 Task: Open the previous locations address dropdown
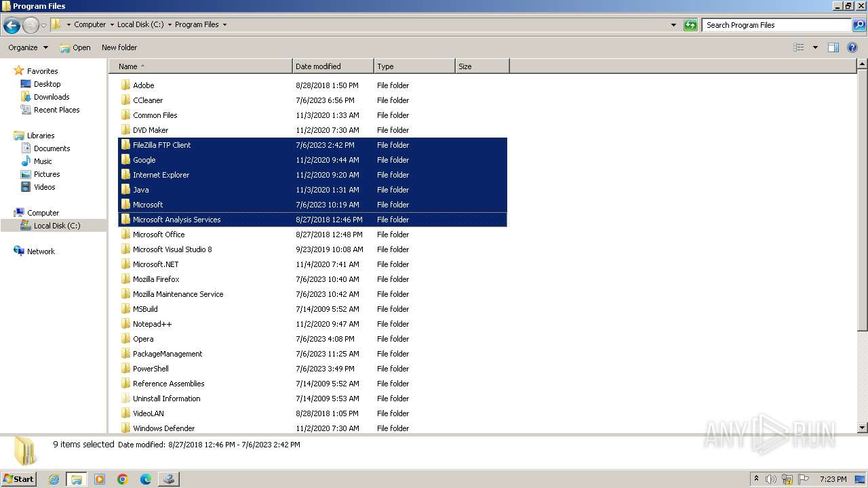point(673,25)
